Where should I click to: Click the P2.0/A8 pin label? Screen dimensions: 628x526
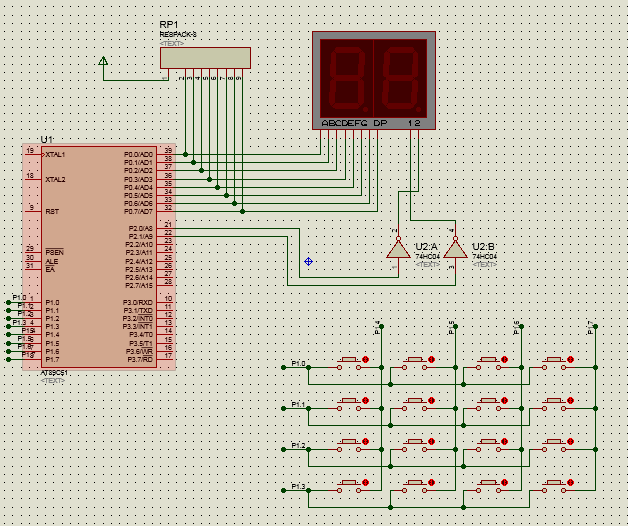pos(141,228)
